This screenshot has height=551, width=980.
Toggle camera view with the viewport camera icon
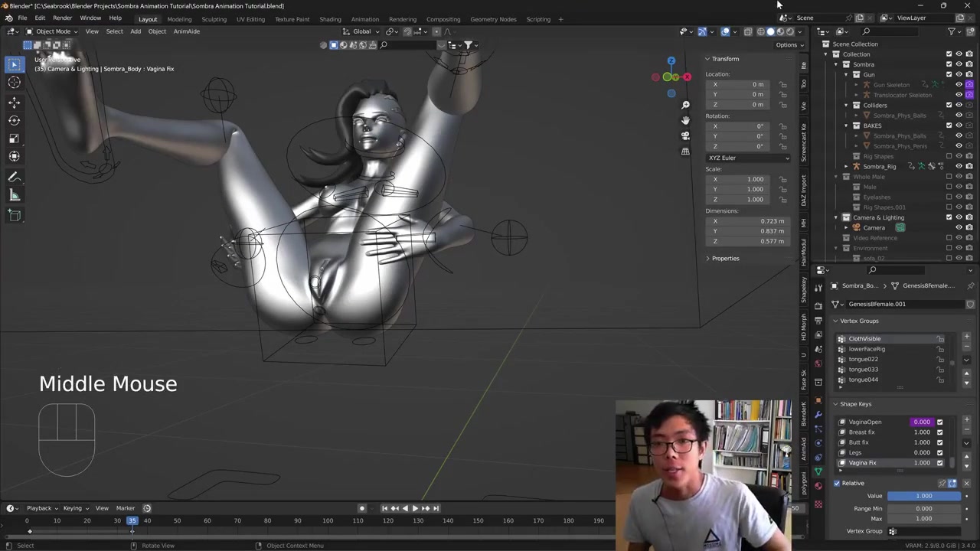[685, 135]
